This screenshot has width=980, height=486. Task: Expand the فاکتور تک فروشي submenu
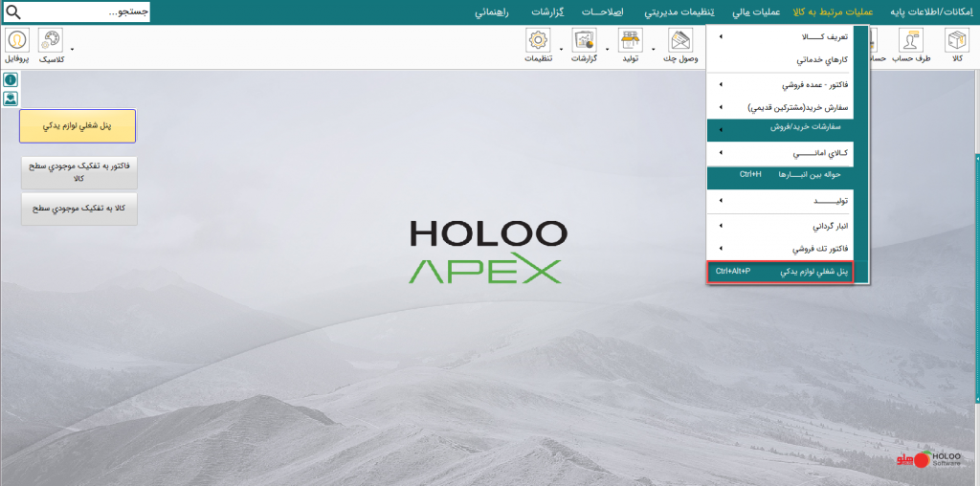pyautogui.click(x=780, y=249)
